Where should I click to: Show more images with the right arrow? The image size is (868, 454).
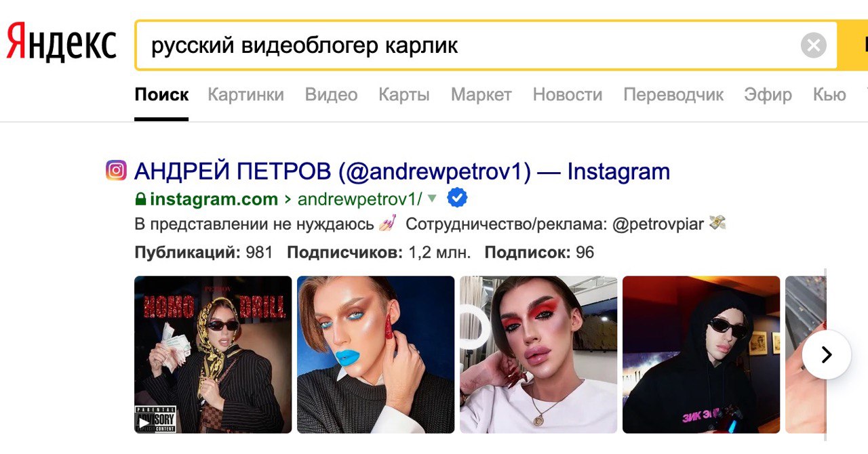pos(826,354)
